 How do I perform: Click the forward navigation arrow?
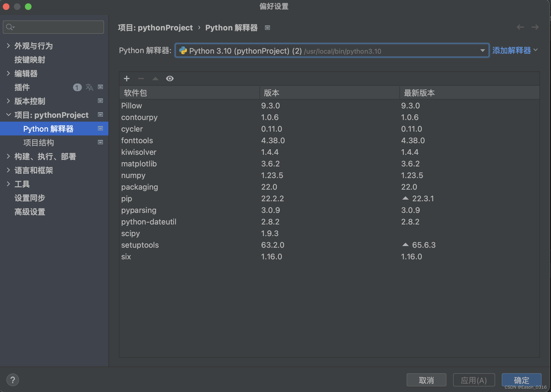point(535,27)
